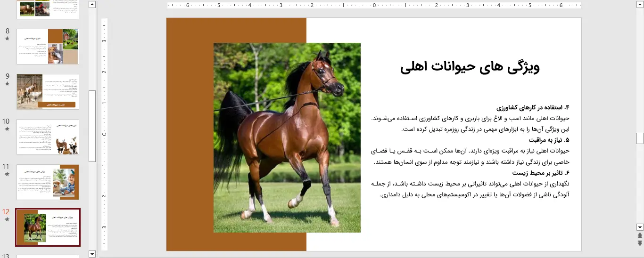This screenshot has height=258, width=644.
Task: Click the line starting 'حیوانات اهلی مانند اسب و الاغ'
Action: (471, 118)
